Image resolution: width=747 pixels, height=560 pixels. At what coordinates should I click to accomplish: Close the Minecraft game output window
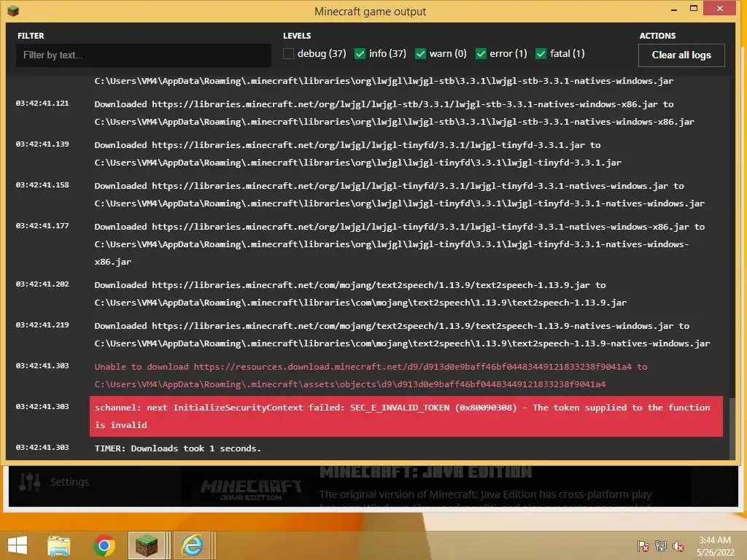coord(720,9)
